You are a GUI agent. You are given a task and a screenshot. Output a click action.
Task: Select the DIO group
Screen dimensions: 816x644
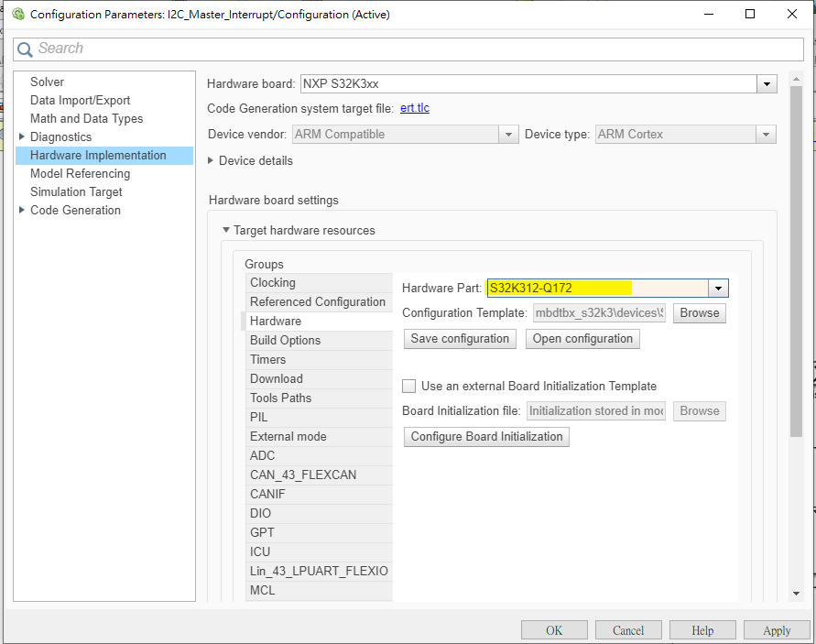click(319, 514)
